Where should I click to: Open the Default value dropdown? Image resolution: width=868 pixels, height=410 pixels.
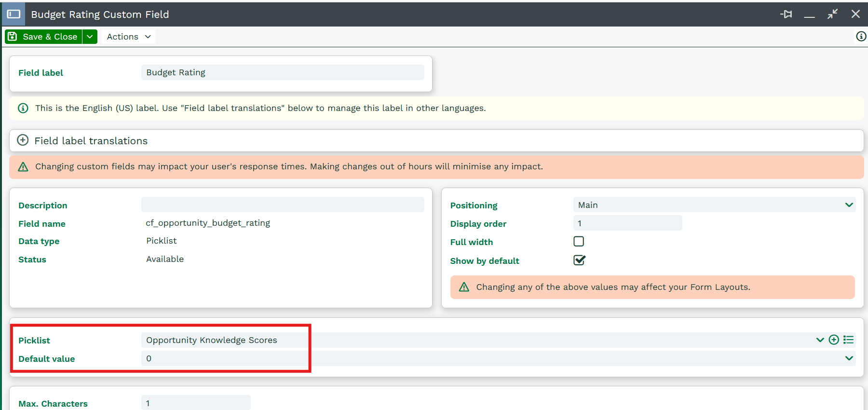[x=849, y=358]
